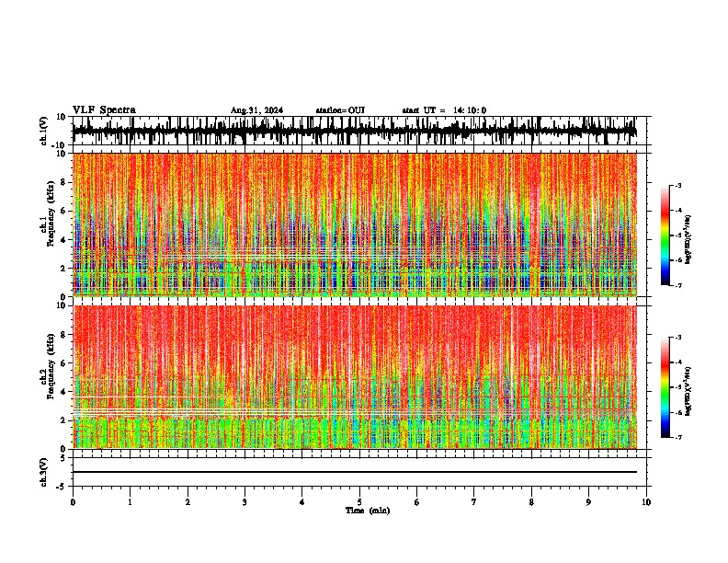Click time axis tick label "5"
The image size is (728, 563).
coord(359,502)
